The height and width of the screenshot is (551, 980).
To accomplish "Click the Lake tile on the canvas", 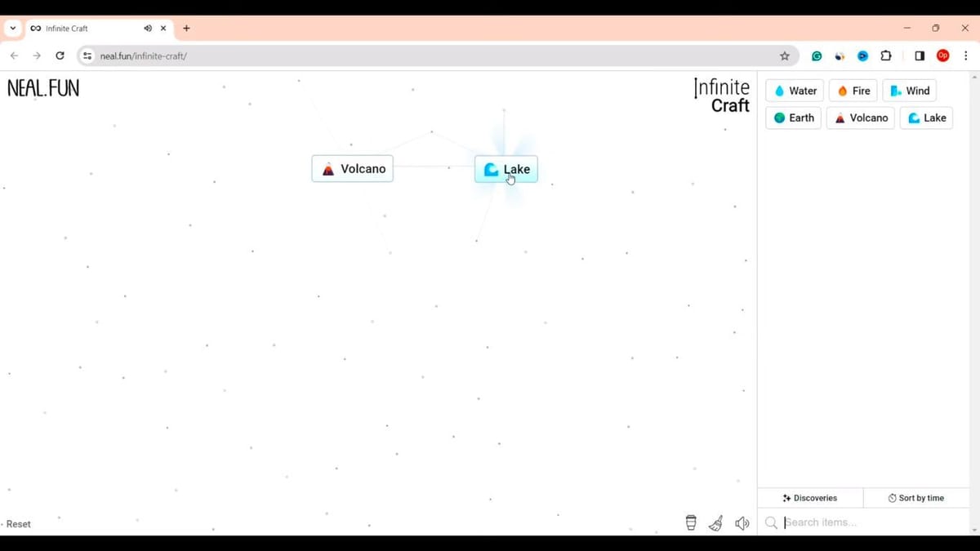I will 506,169.
